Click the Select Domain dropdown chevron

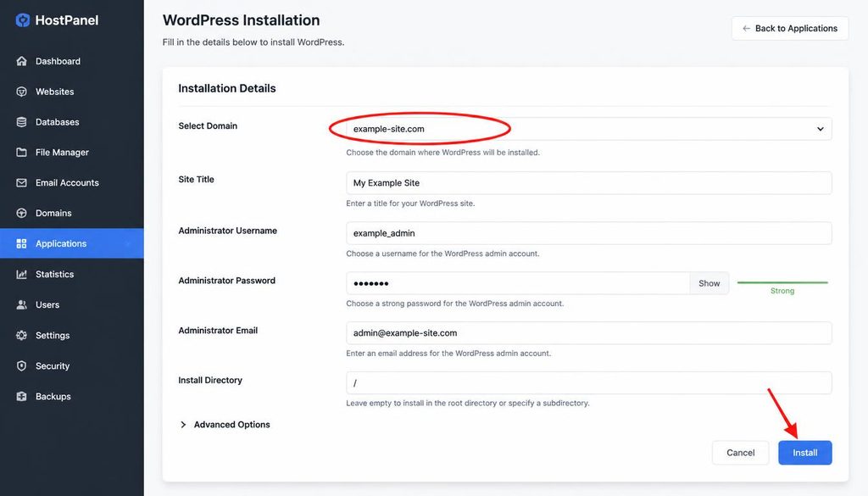click(x=820, y=129)
